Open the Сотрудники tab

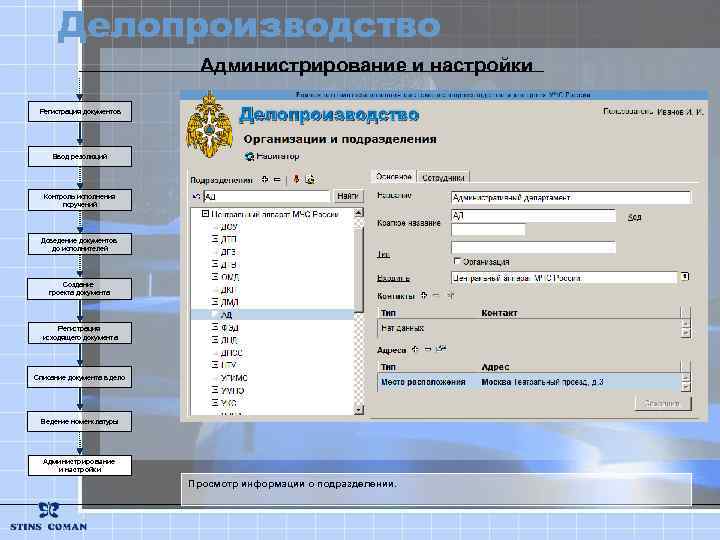(x=443, y=177)
